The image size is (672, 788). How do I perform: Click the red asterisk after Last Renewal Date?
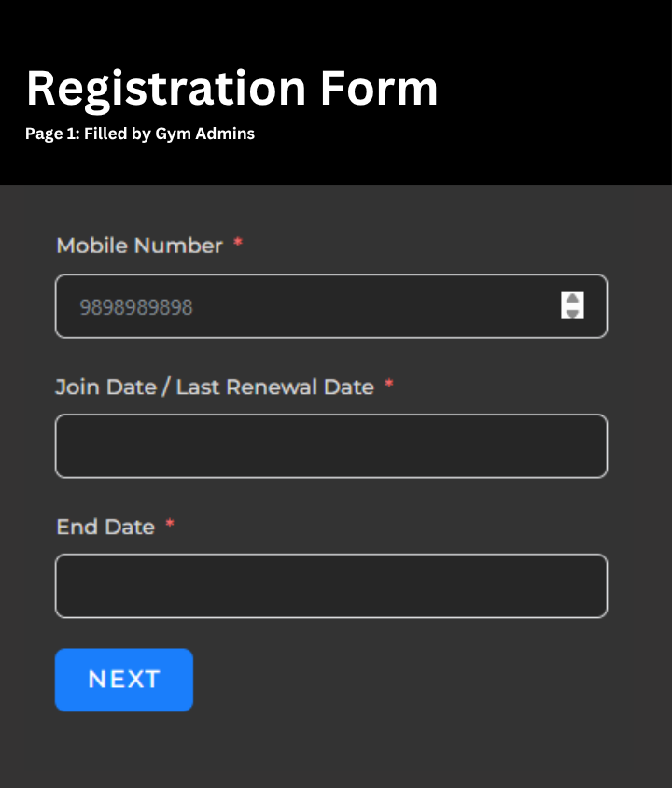tap(389, 385)
